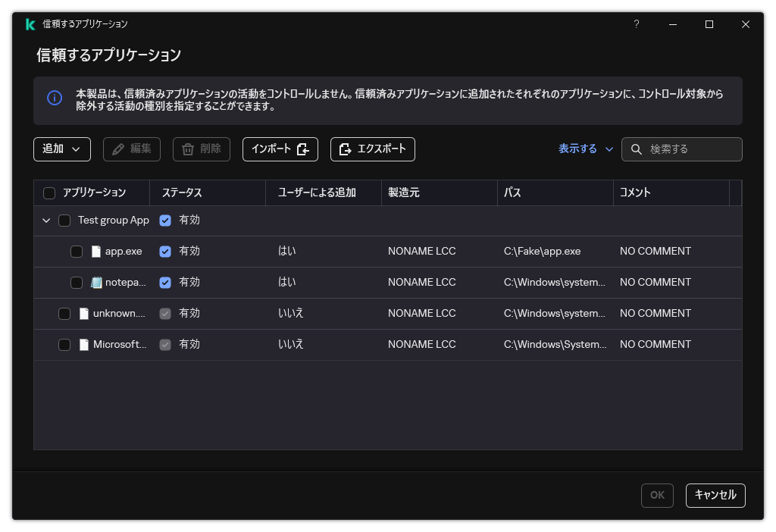This screenshot has height=532, width=776.
Task: Click the file icon next to unknown entry
Action: point(84,312)
